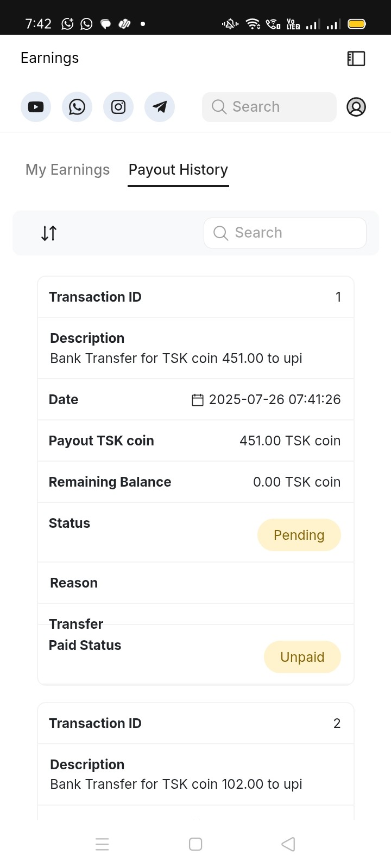Open Transaction ID 2 card header
This screenshot has height=868, width=391.
[x=195, y=723]
